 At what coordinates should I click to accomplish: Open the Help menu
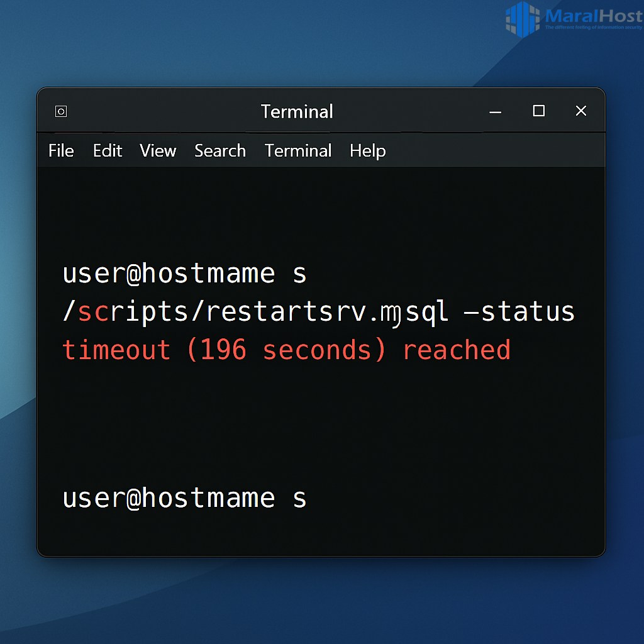click(x=367, y=151)
